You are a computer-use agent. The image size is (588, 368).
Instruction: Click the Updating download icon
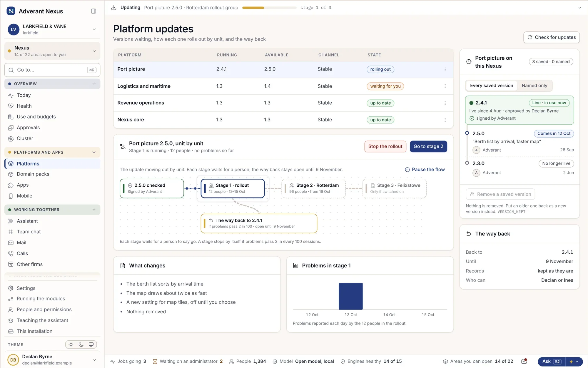click(x=114, y=8)
